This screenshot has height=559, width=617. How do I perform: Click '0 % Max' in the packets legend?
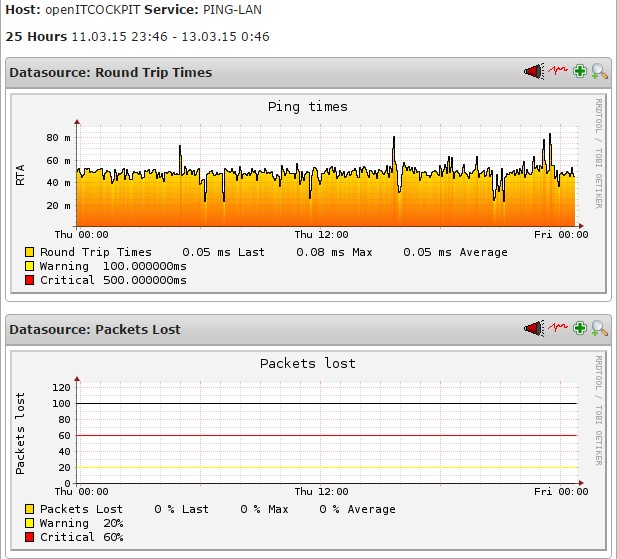264,509
